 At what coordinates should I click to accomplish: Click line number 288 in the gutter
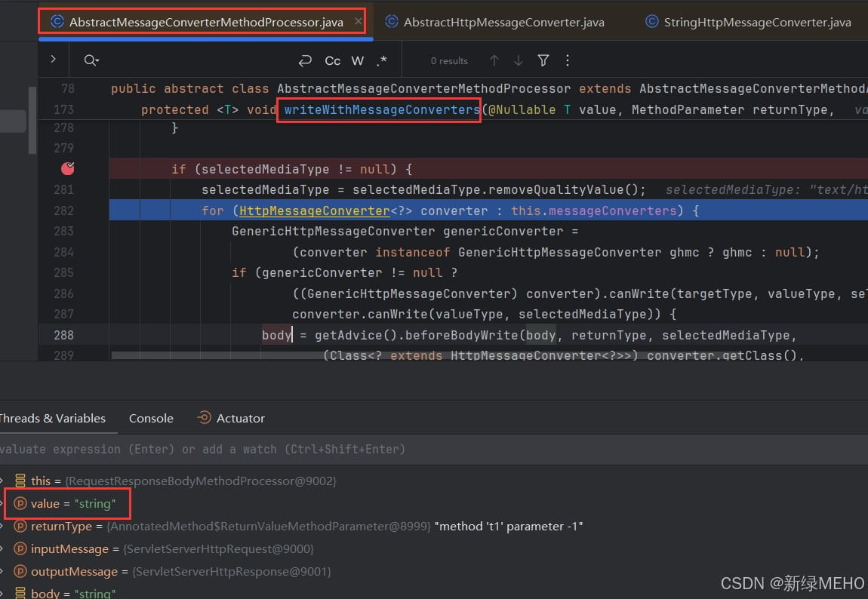63,335
